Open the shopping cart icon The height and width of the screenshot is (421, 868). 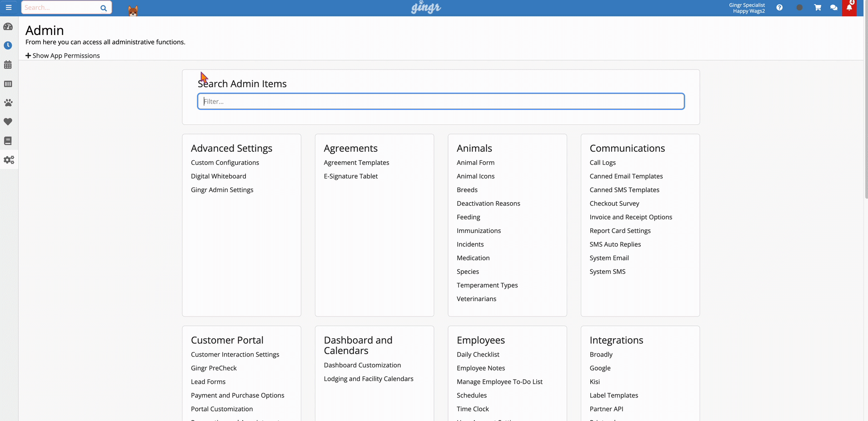(x=818, y=8)
